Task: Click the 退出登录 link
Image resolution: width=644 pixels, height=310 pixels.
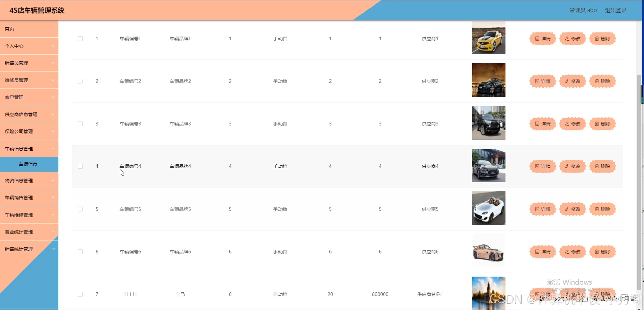Action: (615, 10)
